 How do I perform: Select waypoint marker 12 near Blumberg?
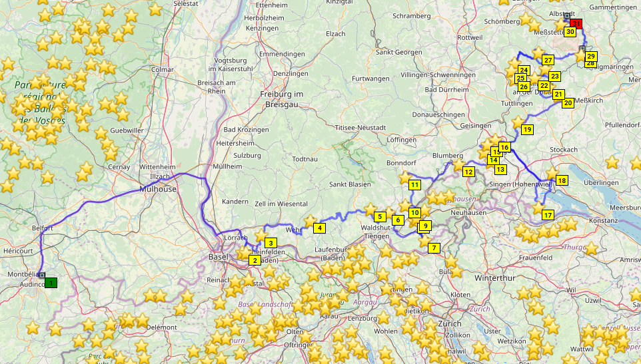click(469, 172)
